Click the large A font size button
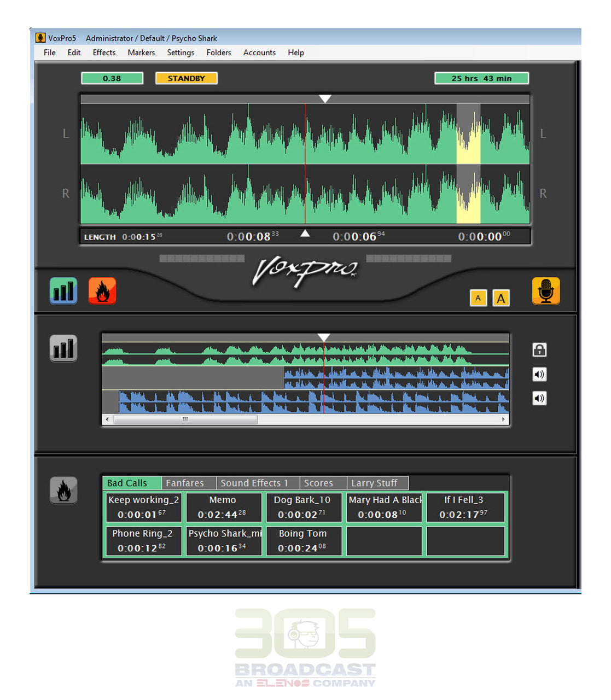 pyautogui.click(x=501, y=298)
